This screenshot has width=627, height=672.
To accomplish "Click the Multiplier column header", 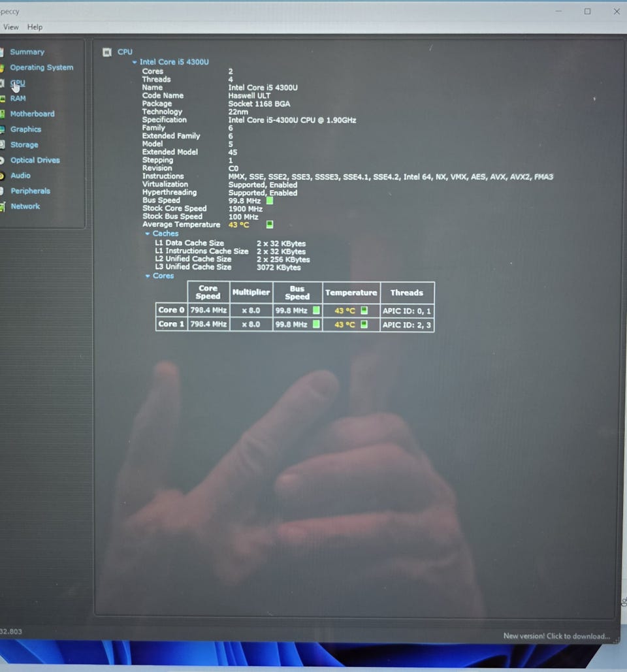I will 251,293.
